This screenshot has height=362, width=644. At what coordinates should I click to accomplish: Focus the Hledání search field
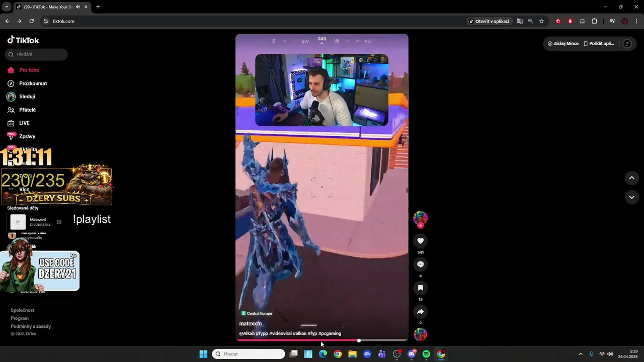pos(37,54)
